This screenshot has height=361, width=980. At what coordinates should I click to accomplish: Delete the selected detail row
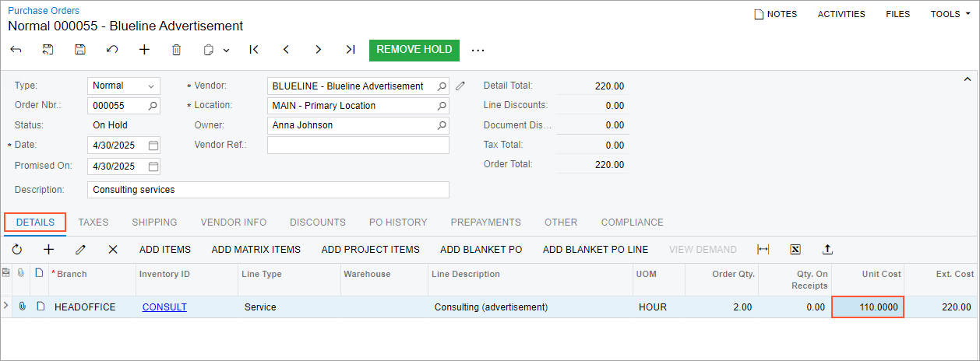click(x=113, y=250)
